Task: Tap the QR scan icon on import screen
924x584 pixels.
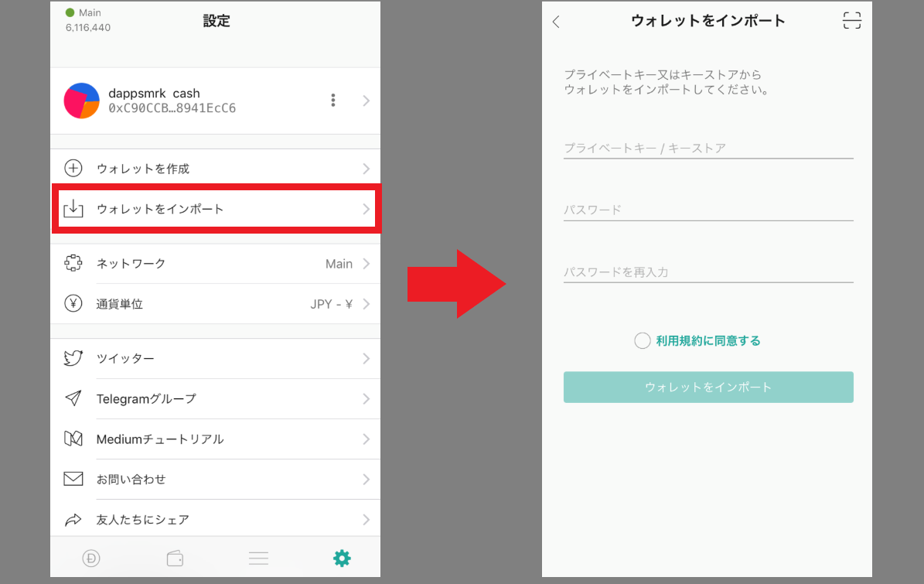Action: click(x=851, y=21)
